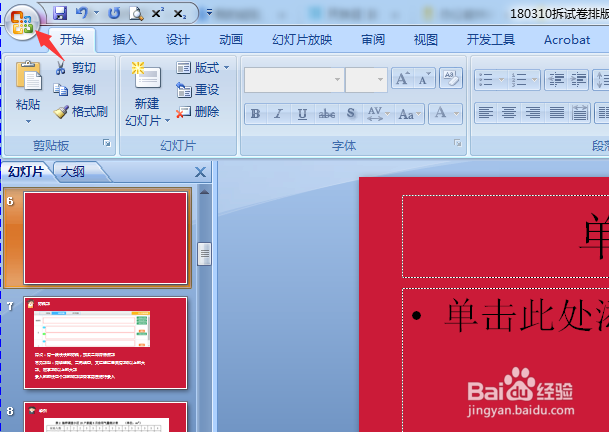The width and height of the screenshot is (609, 432).
Task: Apply superscript from quick access toolbar
Action: pyautogui.click(x=157, y=14)
